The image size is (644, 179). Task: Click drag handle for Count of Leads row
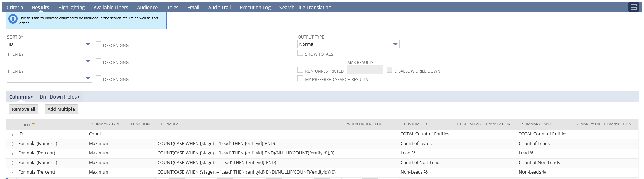pos(12,144)
